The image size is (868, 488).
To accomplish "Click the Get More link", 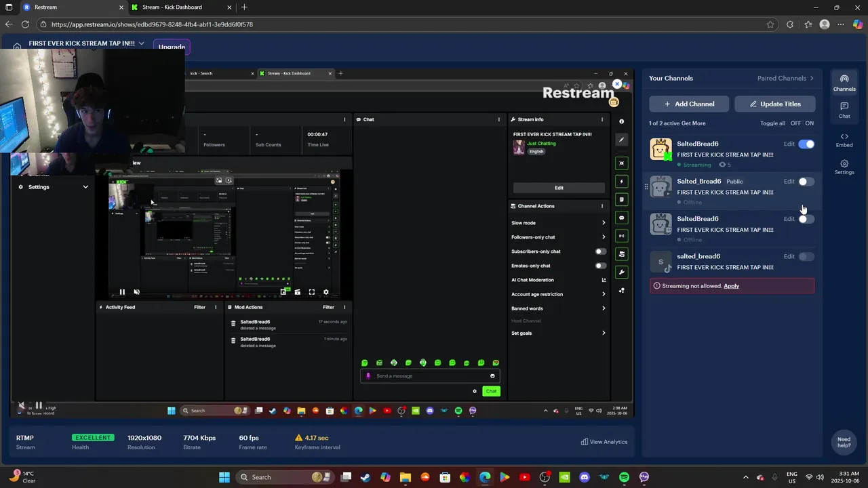I will [x=694, y=123].
